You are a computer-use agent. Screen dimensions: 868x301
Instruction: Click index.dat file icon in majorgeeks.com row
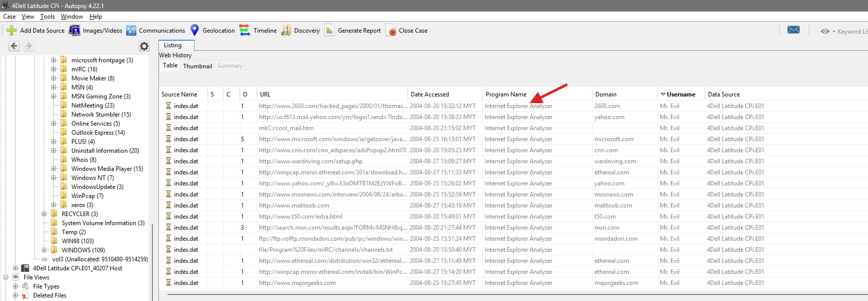click(168, 283)
